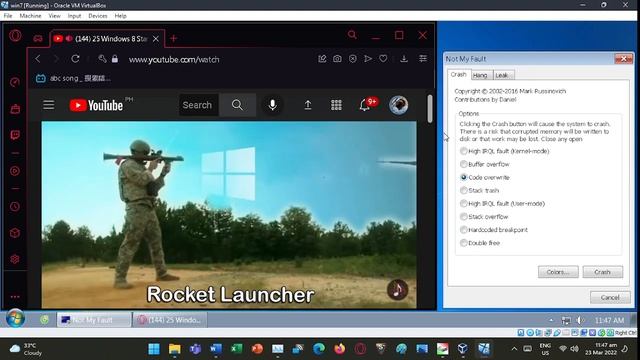Select Buffer overflow radio option
Viewport: 640px width, 360px height.
pyautogui.click(x=464, y=164)
